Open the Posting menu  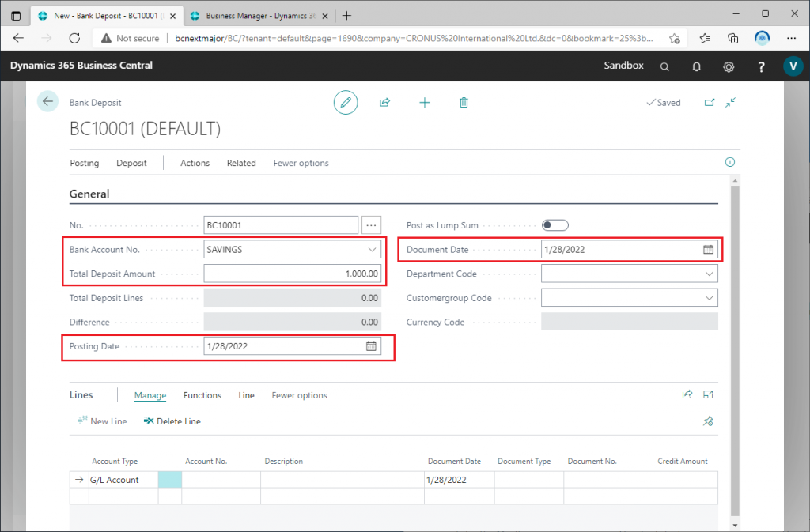pyautogui.click(x=84, y=163)
